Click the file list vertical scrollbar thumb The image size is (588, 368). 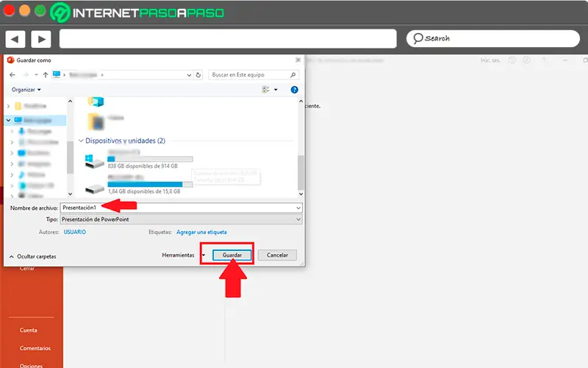point(301,173)
